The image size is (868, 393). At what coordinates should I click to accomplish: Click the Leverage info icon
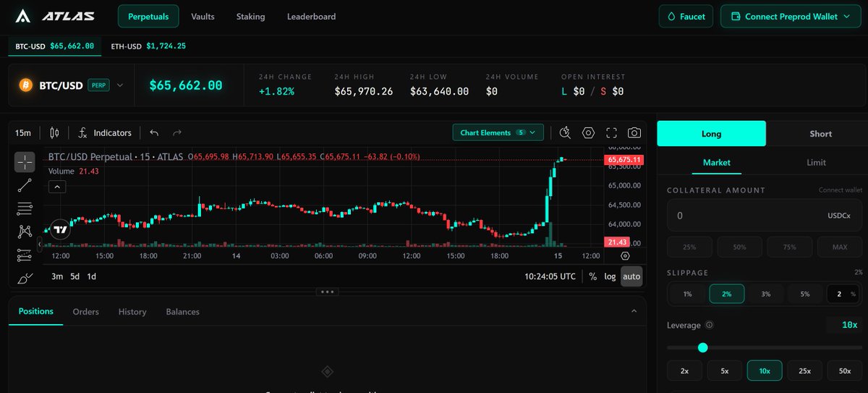click(x=709, y=326)
